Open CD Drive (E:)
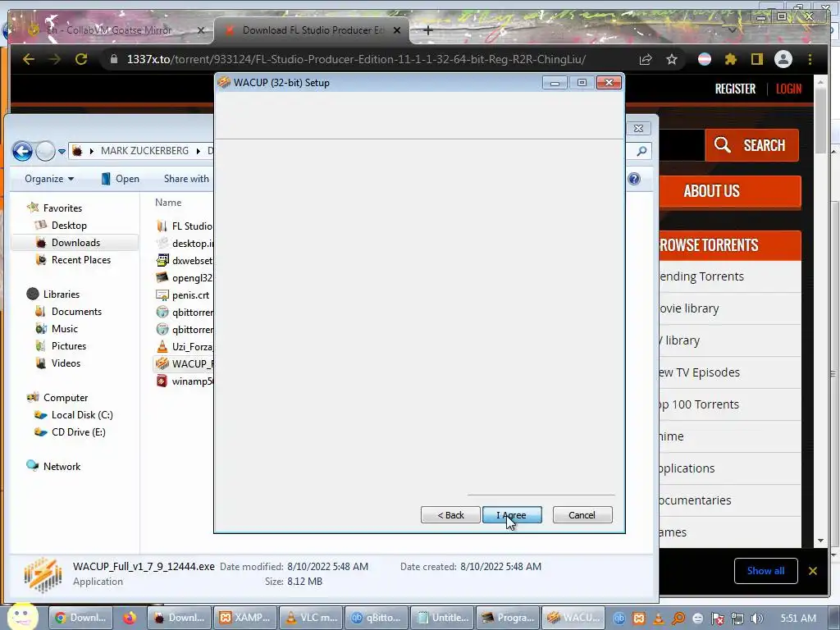Image resolution: width=840 pixels, height=630 pixels. (x=78, y=432)
